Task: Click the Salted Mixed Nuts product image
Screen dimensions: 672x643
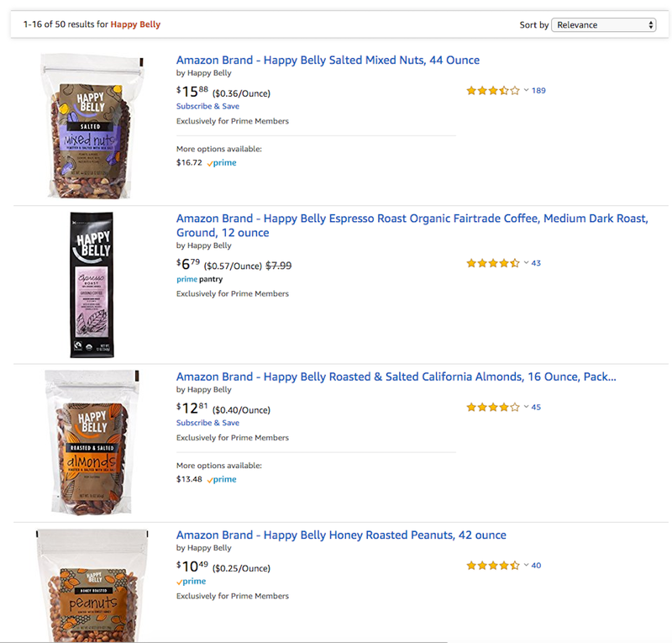Action: tap(92, 126)
